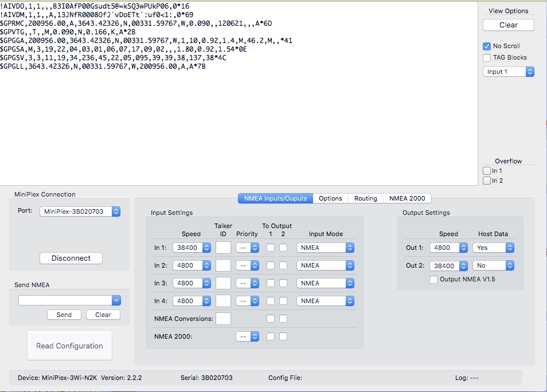
Task: Open the In 4 Input Mode dropdown
Action: tap(326, 301)
